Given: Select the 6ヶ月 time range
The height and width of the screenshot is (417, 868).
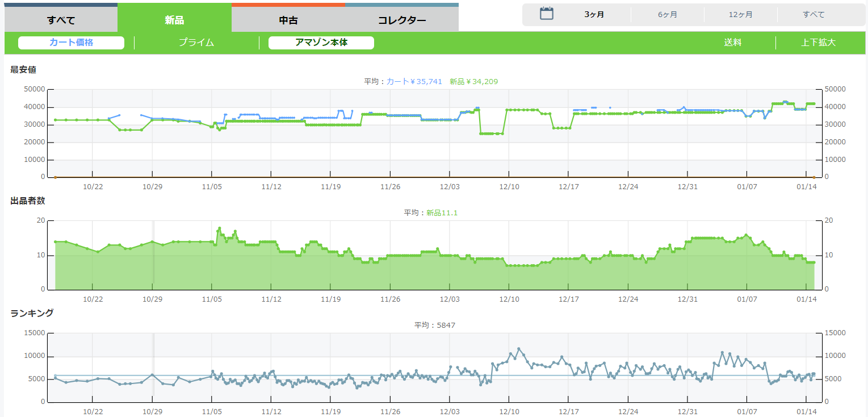Looking at the screenshot, I should (668, 15).
